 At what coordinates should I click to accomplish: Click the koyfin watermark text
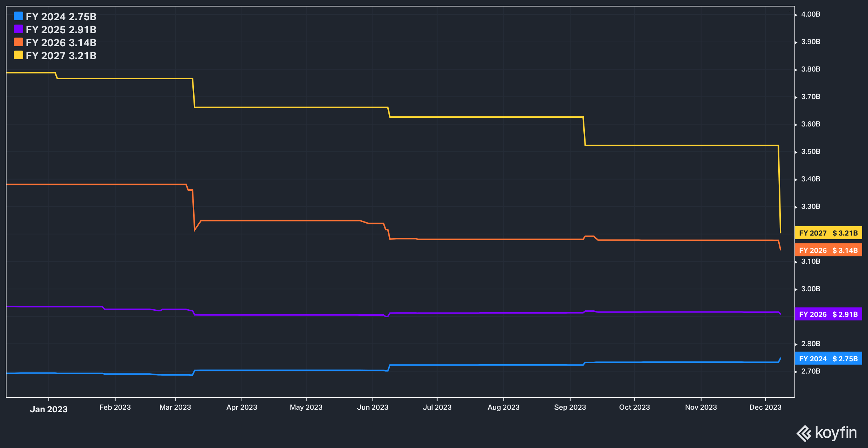click(836, 433)
